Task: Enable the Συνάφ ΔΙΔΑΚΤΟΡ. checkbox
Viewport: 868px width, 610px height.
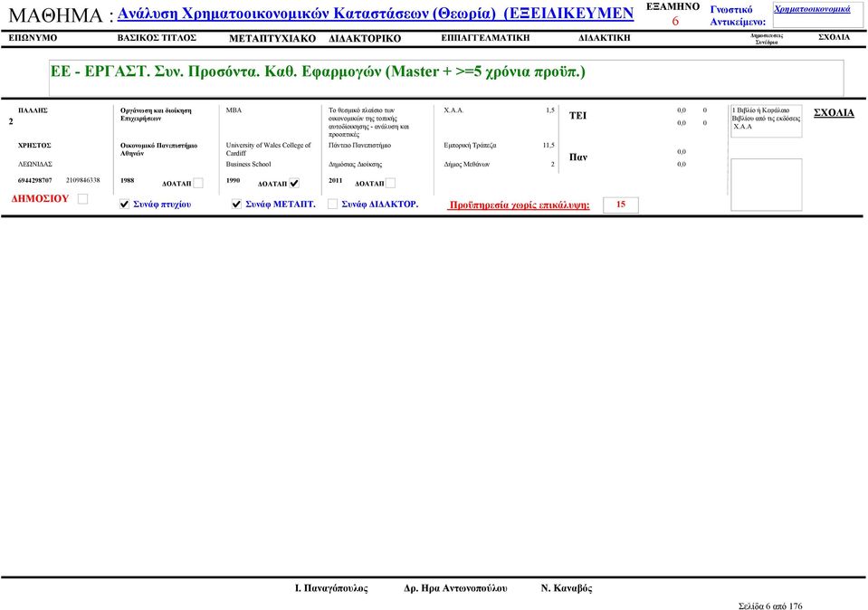Action: click(332, 205)
